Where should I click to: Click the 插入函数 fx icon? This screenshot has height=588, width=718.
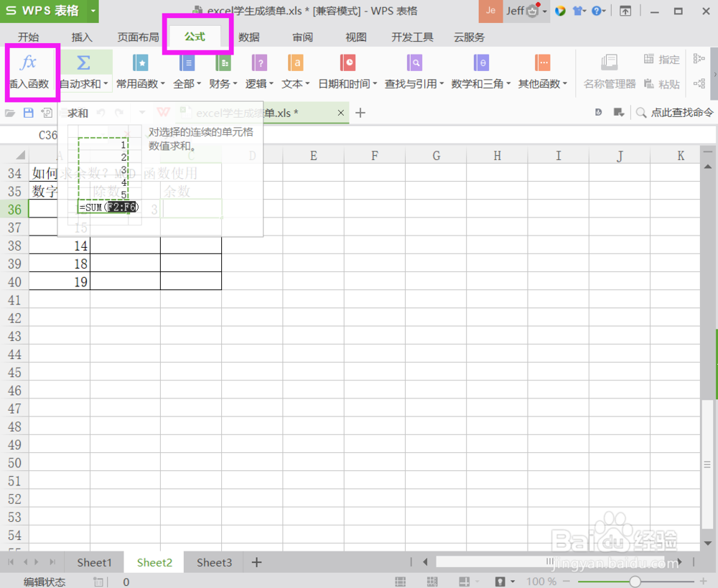tap(29, 62)
